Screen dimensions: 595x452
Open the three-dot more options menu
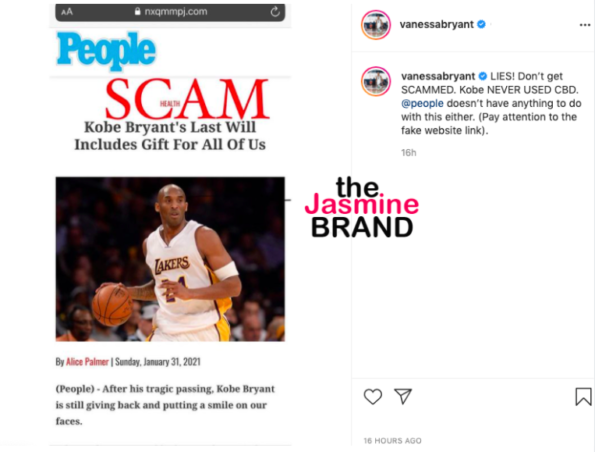[x=585, y=25]
